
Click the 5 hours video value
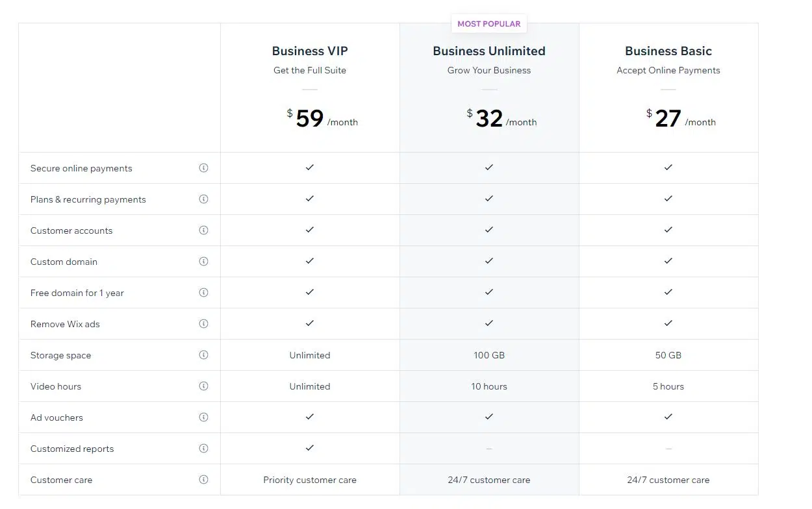tap(668, 386)
